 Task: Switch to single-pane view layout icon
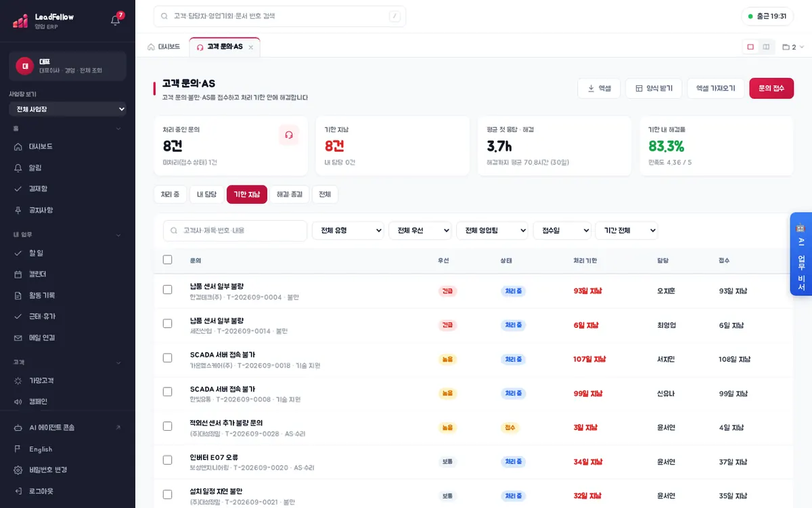pos(750,47)
